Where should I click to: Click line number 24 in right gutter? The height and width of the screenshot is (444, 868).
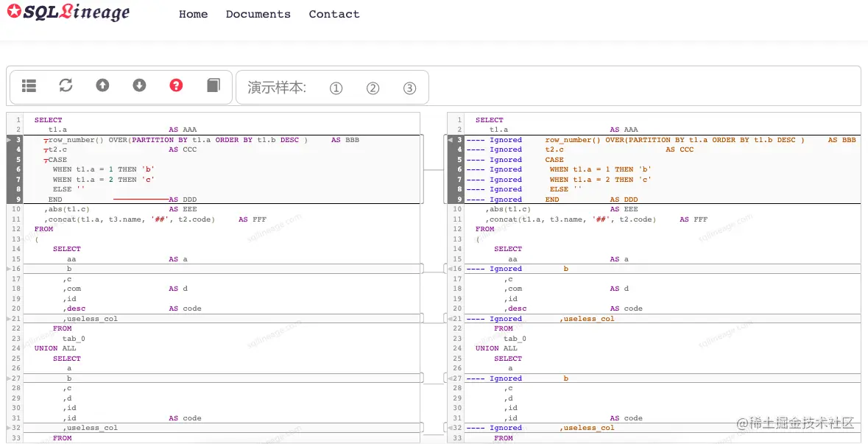[x=456, y=348]
